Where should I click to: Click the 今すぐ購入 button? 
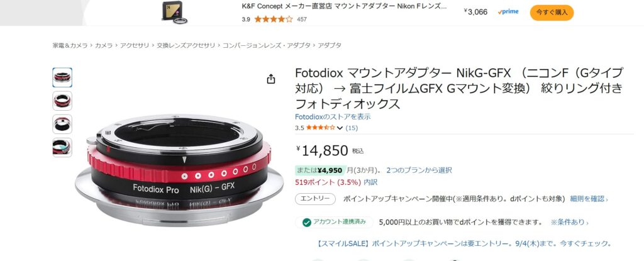click(x=552, y=13)
